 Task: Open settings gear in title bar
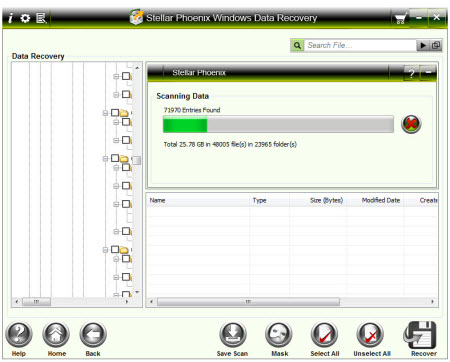click(25, 18)
